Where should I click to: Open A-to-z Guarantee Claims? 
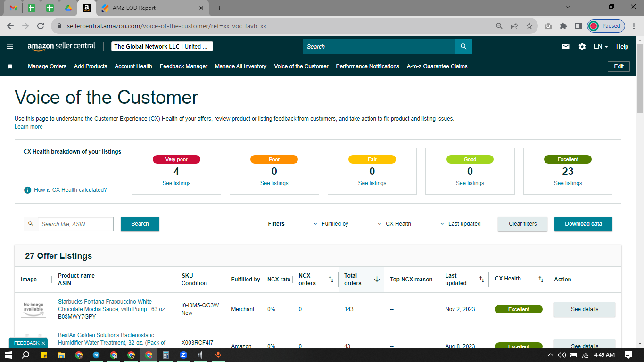point(437,66)
